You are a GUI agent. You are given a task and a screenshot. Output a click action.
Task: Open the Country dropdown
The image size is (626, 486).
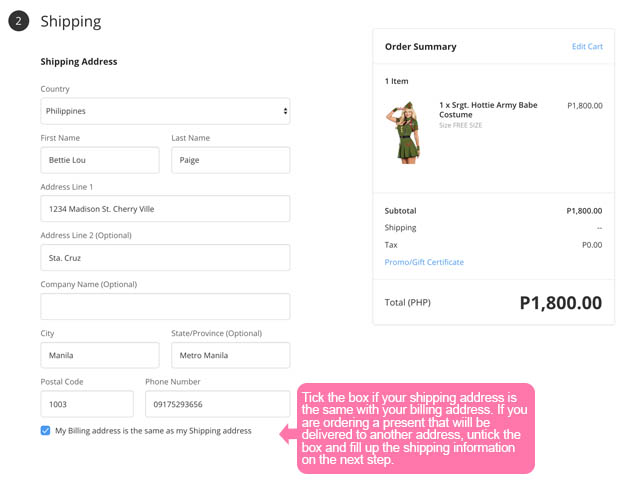click(x=165, y=111)
